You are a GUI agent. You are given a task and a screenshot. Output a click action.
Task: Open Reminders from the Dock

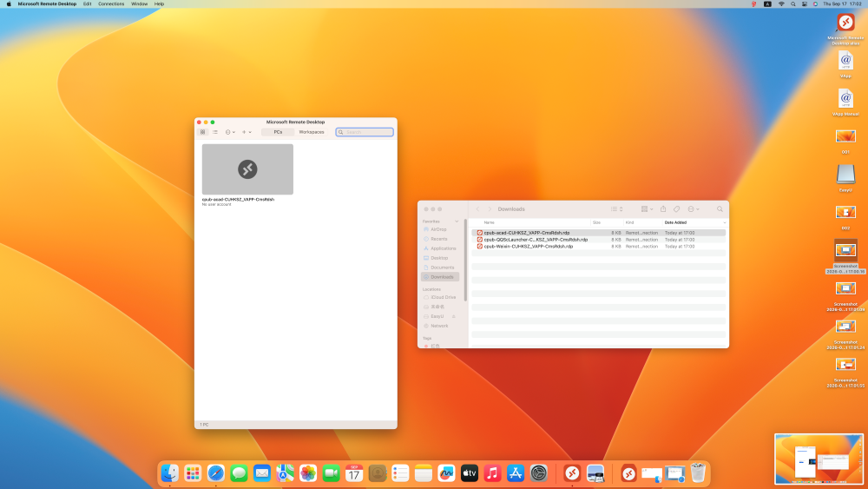(400, 473)
